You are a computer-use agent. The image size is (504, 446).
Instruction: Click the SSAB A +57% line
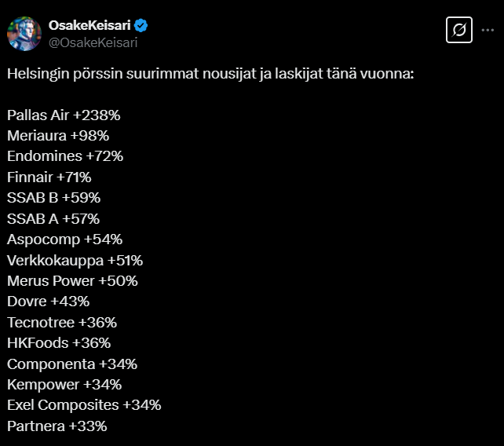point(53,218)
